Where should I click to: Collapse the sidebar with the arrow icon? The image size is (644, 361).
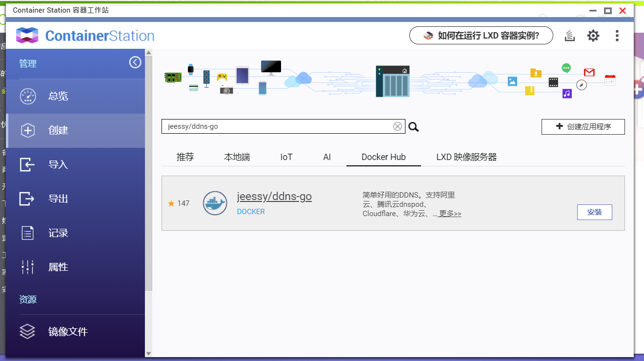coord(135,62)
